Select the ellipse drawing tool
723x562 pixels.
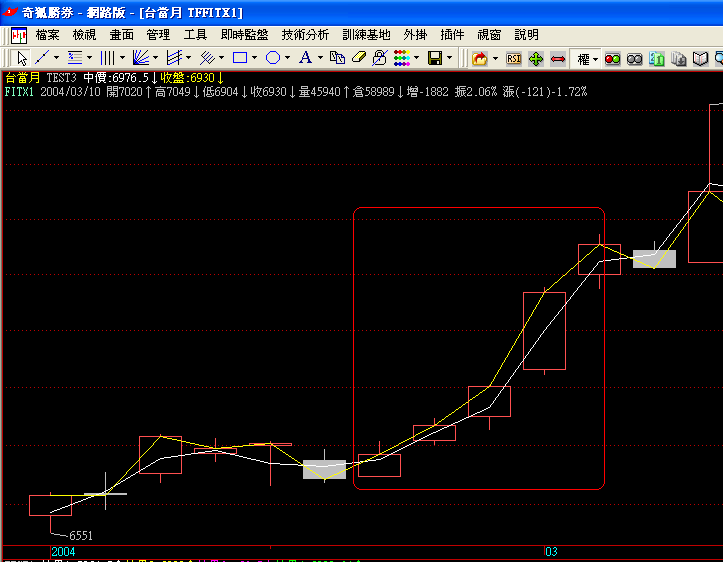point(272,58)
